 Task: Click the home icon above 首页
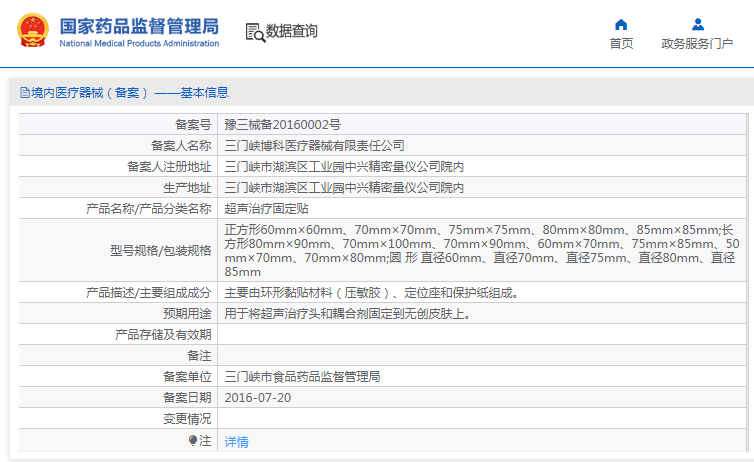621,25
